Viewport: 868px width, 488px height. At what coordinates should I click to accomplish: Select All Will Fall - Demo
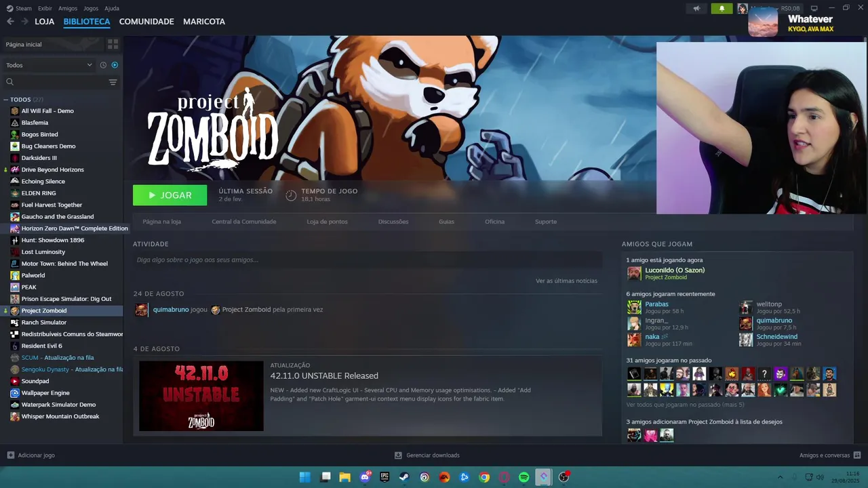click(47, 111)
